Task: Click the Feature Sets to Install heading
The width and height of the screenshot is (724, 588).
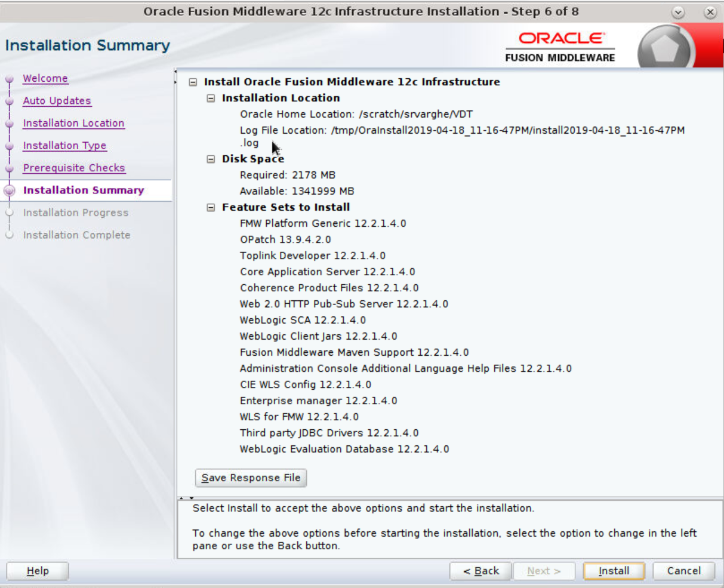Action: coord(286,208)
